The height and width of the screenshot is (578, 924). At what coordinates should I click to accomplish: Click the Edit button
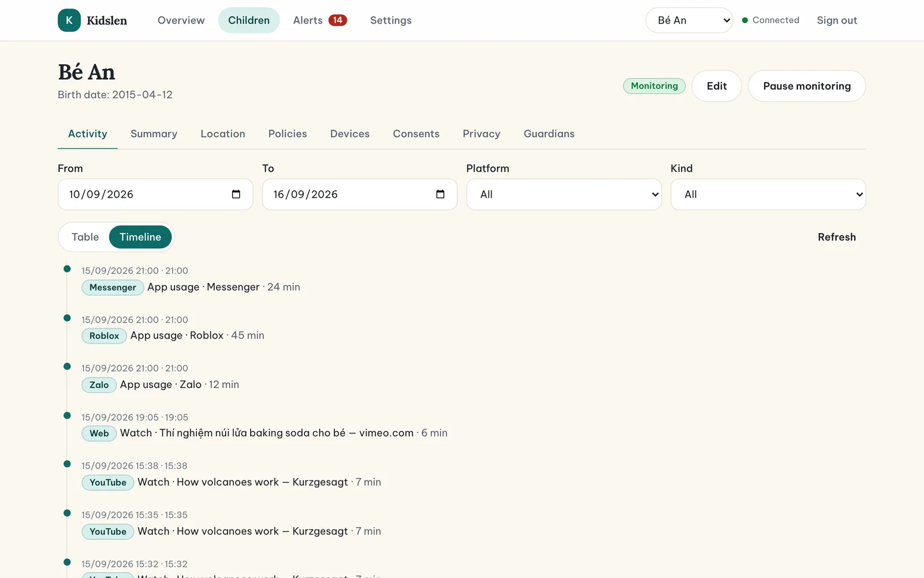tap(717, 86)
